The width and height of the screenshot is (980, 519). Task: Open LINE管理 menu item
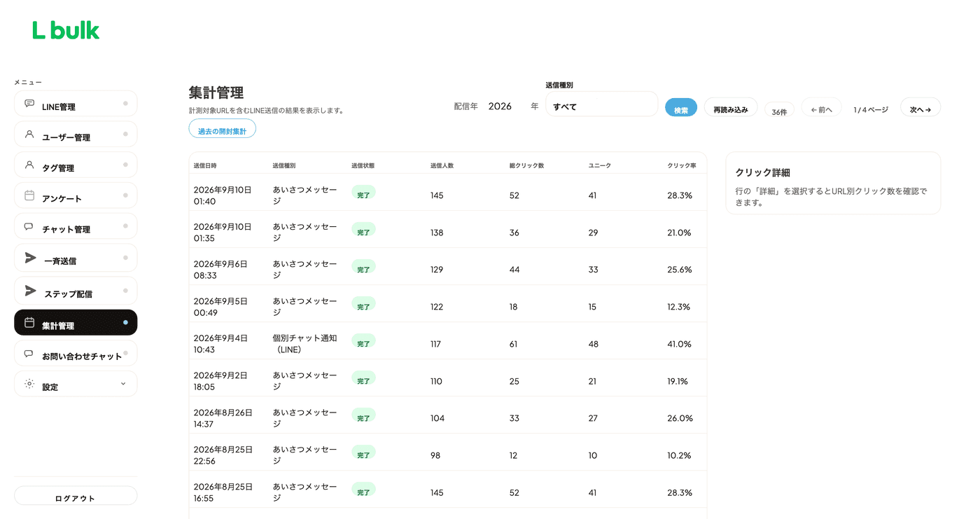point(76,104)
